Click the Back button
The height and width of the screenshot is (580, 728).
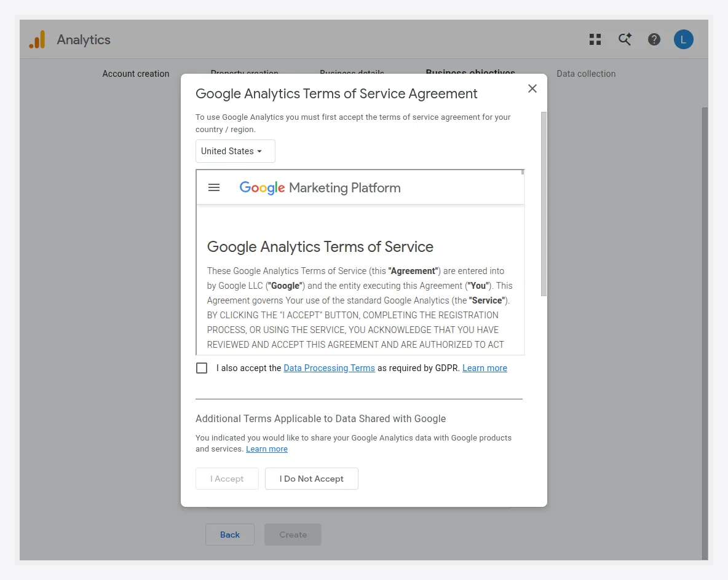tap(230, 535)
